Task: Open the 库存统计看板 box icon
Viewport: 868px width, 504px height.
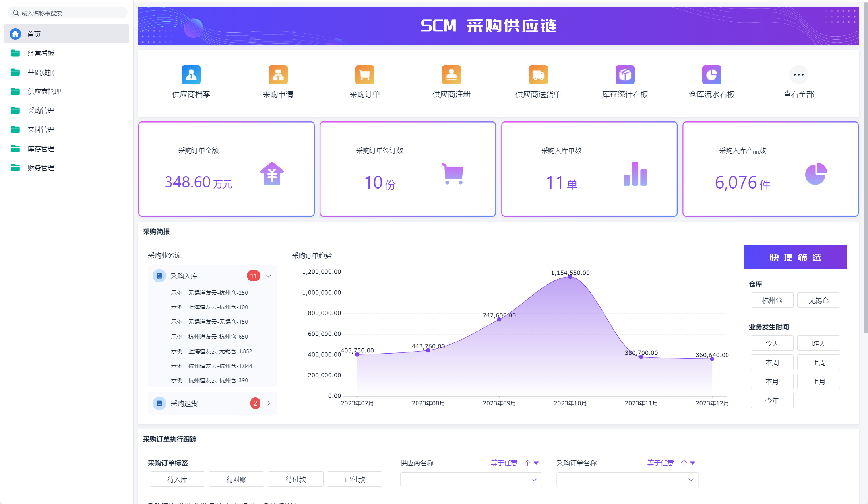Action: (625, 75)
